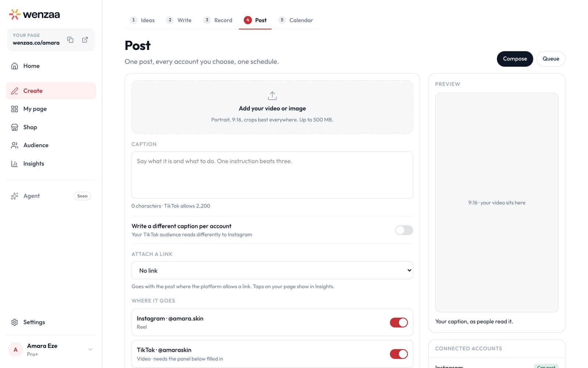Click the Insights bar chart icon
This screenshot has width=588, height=368.
pyautogui.click(x=14, y=164)
